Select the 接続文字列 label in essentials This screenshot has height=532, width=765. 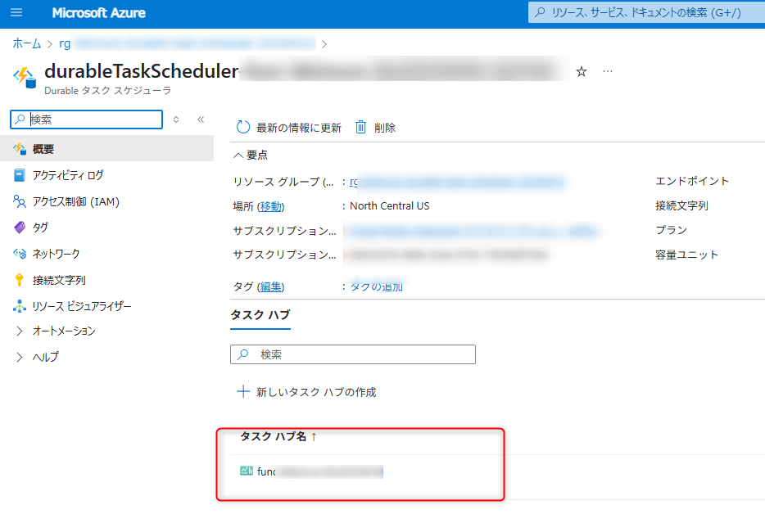pos(681,205)
